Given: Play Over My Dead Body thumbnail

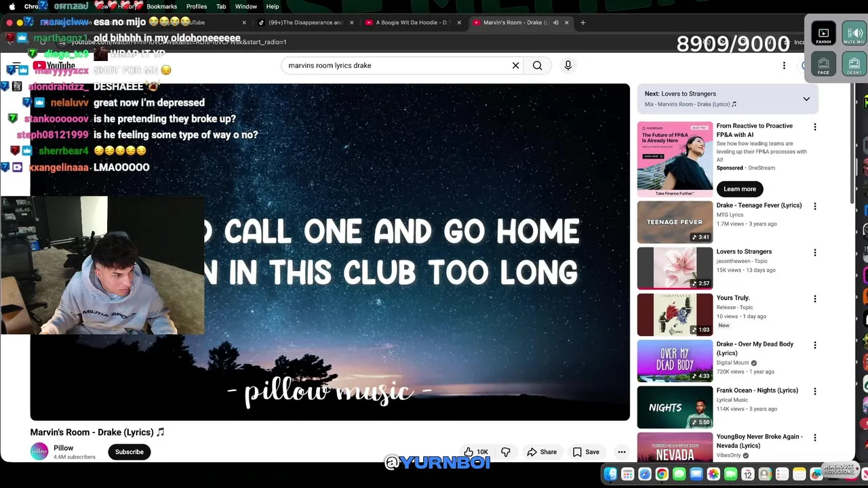Looking at the screenshot, I should pos(675,361).
